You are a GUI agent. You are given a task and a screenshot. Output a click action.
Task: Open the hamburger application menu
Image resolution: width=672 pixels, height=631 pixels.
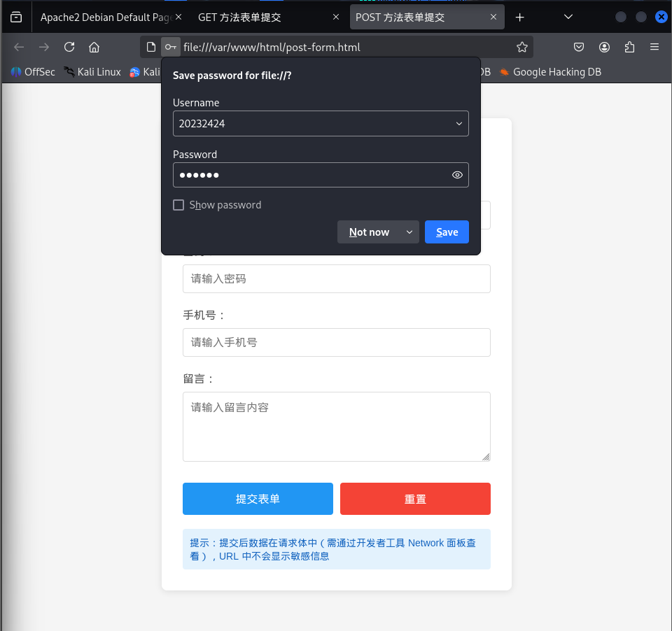coord(654,47)
